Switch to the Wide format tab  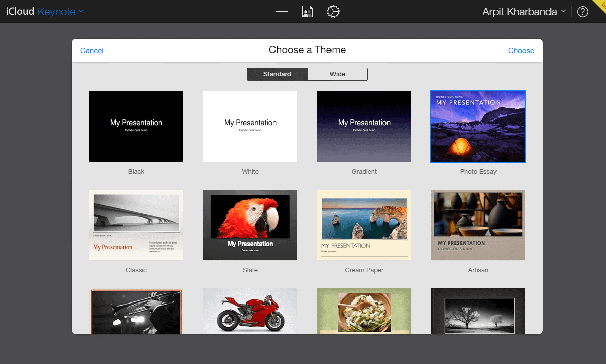pos(337,74)
